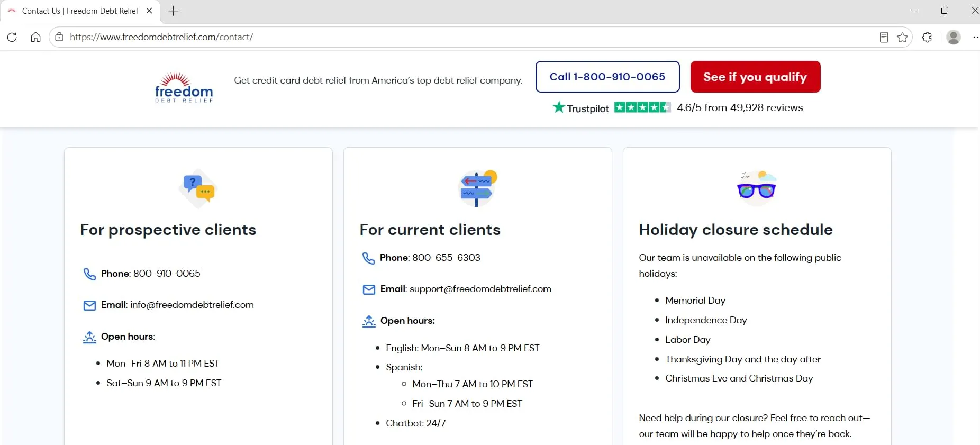980x445 pixels.
Task: Minimize the browser window
Action: (x=914, y=11)
